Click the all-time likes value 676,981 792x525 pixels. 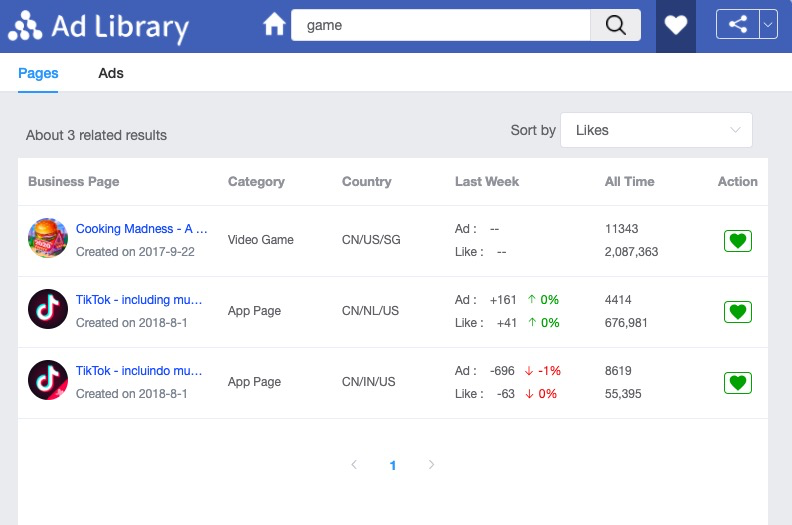pyautogui.click(x=626, y=323)
